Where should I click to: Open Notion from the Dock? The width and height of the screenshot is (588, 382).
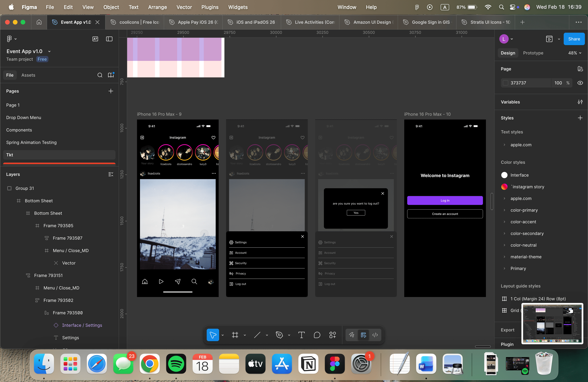coord(308,364)
